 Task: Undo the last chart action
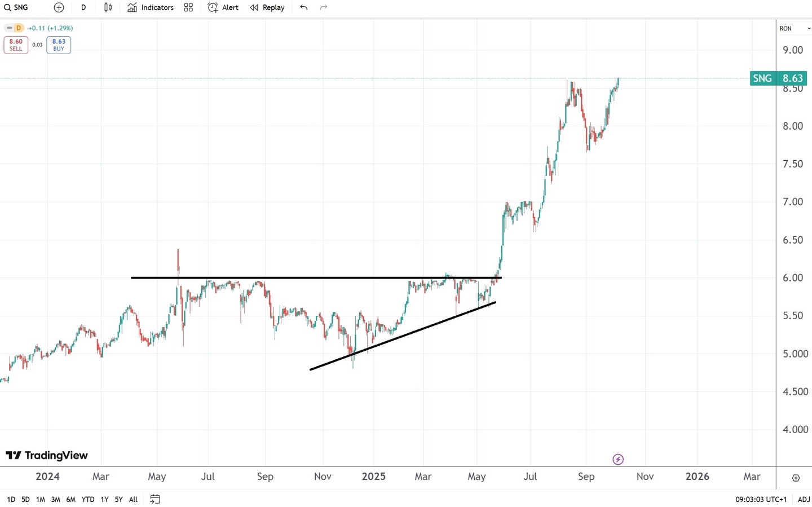304,7
